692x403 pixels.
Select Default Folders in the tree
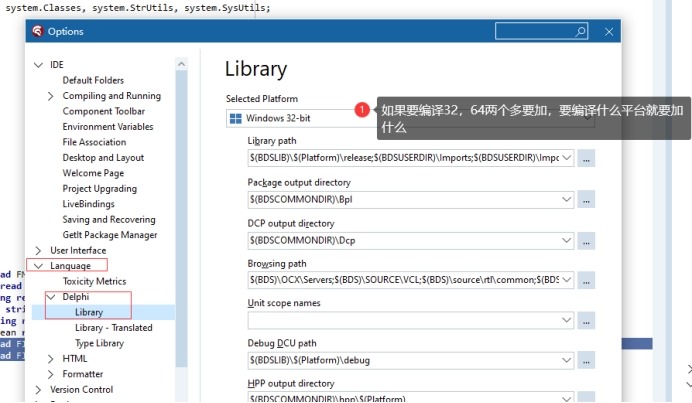(x=93, y=80)
